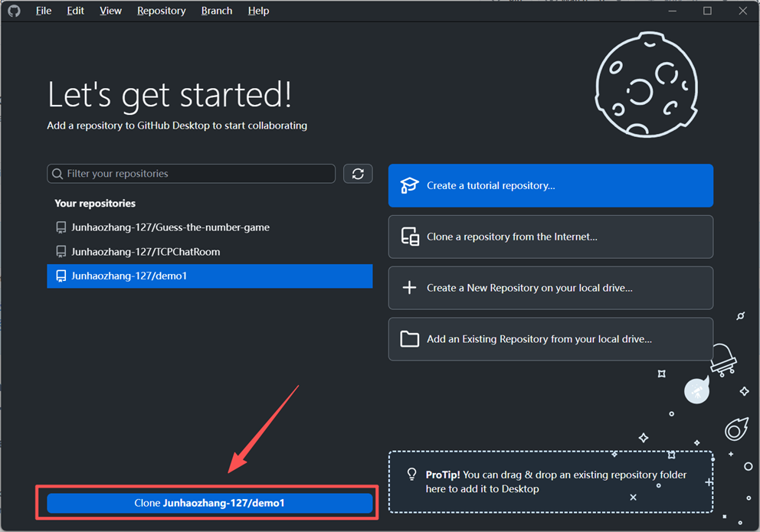The width and height of the screenshot is (760, 532).
Task: Click Create a tutorial repository button
Action: pyautogui.click(x=551, y=186)
